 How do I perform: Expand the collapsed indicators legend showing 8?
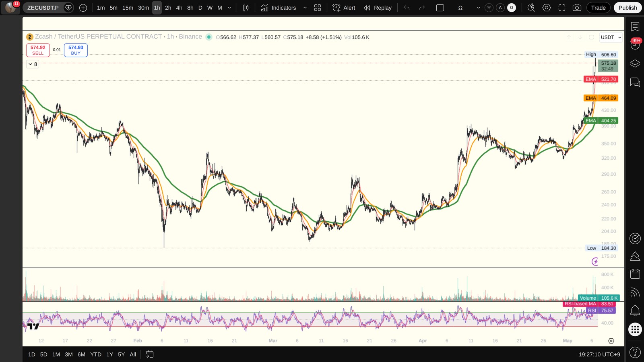click(x=33, y=64)
